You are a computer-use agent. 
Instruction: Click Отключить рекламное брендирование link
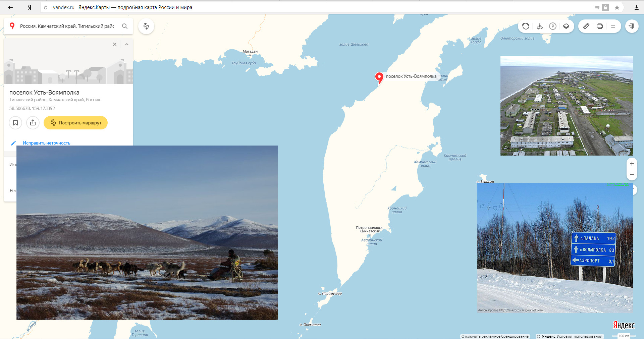point(495,336)
